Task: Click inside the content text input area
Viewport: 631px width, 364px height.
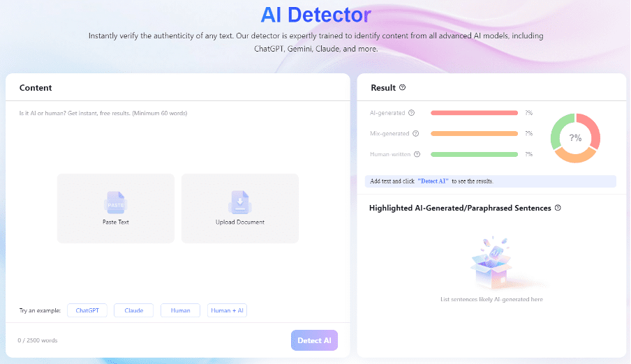Action: pyautogui.click(x=177, y=139)
